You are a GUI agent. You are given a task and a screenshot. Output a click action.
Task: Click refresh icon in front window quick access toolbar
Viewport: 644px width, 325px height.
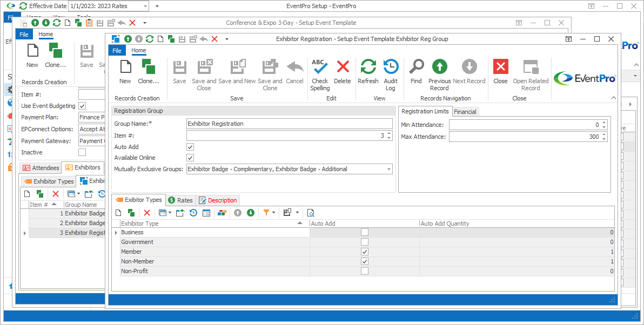150,39
